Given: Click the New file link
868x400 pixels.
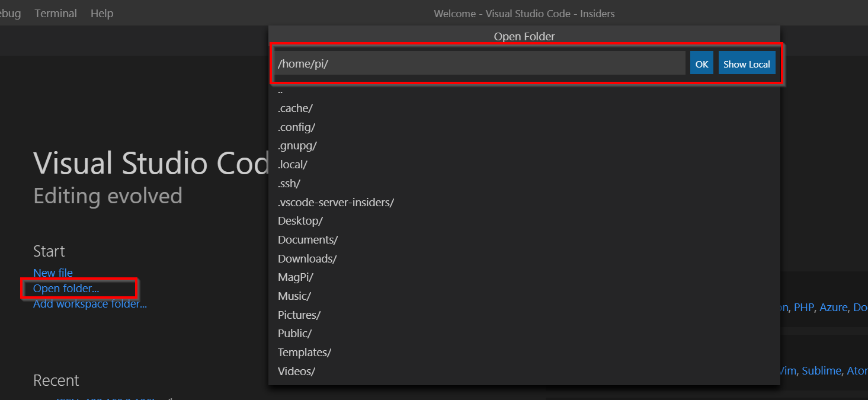Looking at the screenshot, I should [x=53, y=273].
